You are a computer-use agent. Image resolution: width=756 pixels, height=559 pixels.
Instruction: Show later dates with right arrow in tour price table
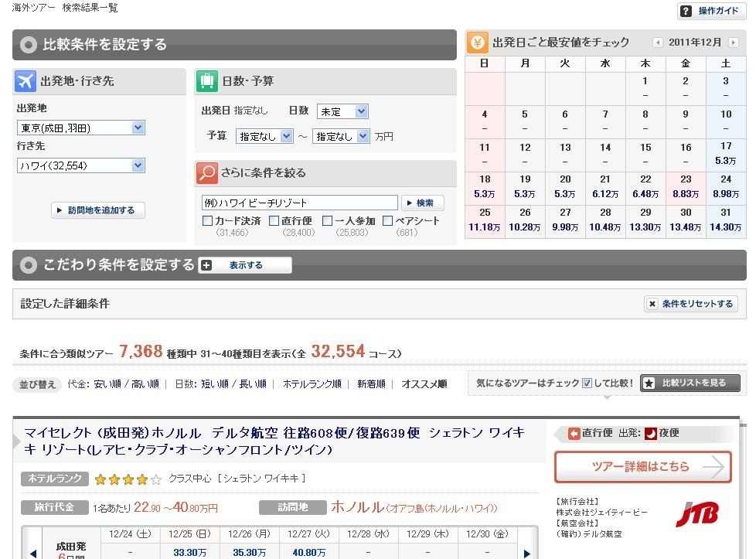(x=527, y=554)
